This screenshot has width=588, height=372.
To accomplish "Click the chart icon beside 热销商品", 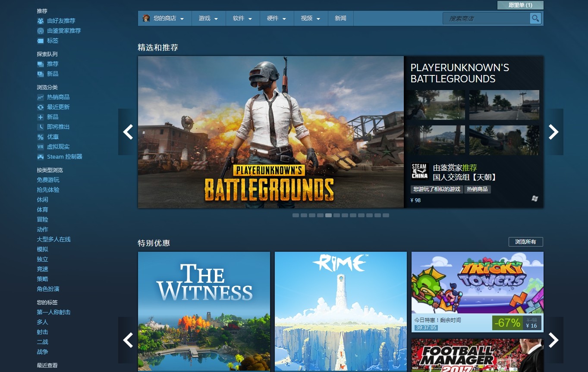I will (41, 97).
